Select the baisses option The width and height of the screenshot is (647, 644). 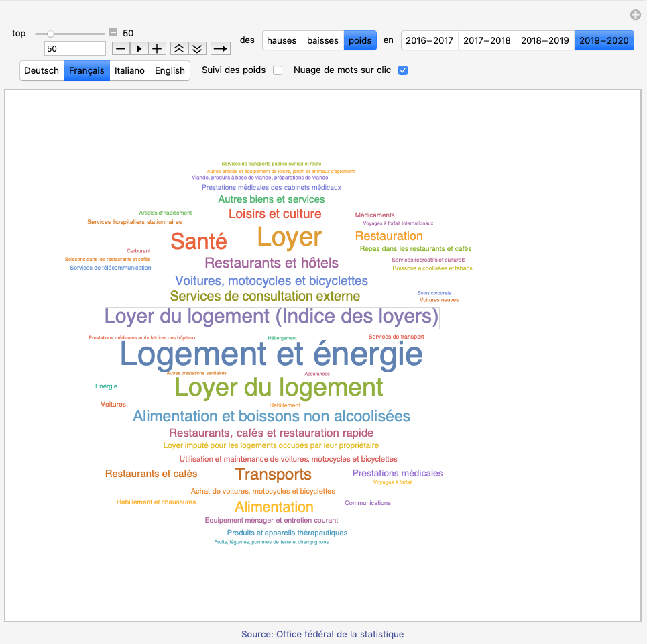[x=322, y=40]
